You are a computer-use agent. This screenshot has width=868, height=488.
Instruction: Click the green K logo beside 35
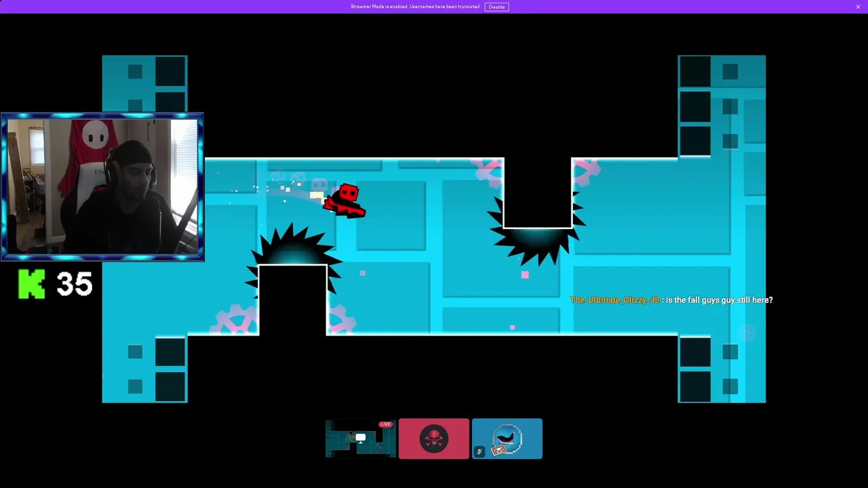32,284
